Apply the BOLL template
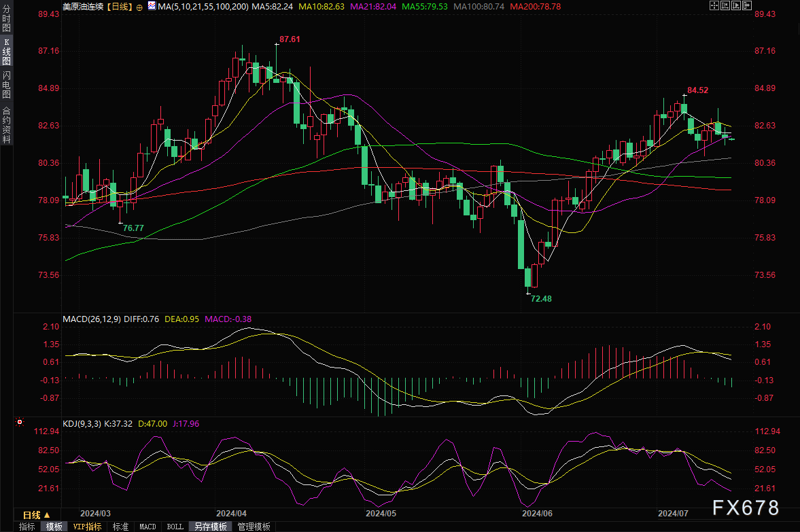The height and width of the screenshot is (532, 800). click(x=175, y=527)
